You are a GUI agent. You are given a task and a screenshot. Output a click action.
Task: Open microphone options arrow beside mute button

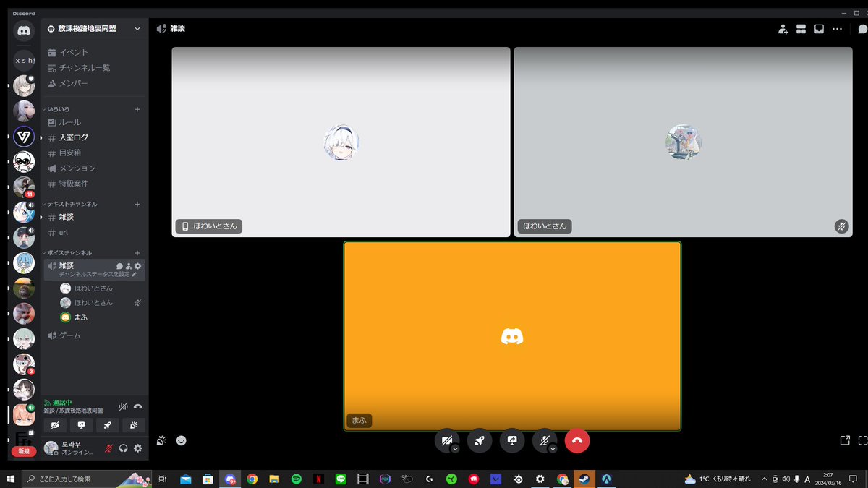click(x=553, y=449)
